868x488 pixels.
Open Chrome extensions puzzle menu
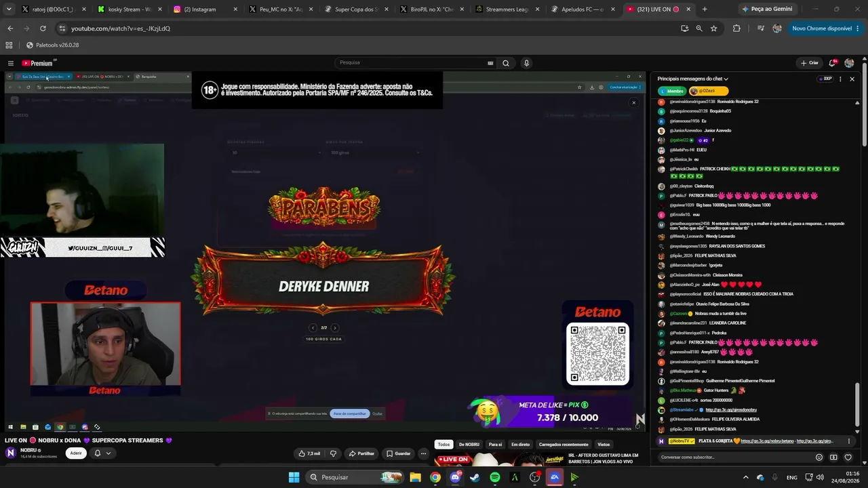(x=736, y=28)
